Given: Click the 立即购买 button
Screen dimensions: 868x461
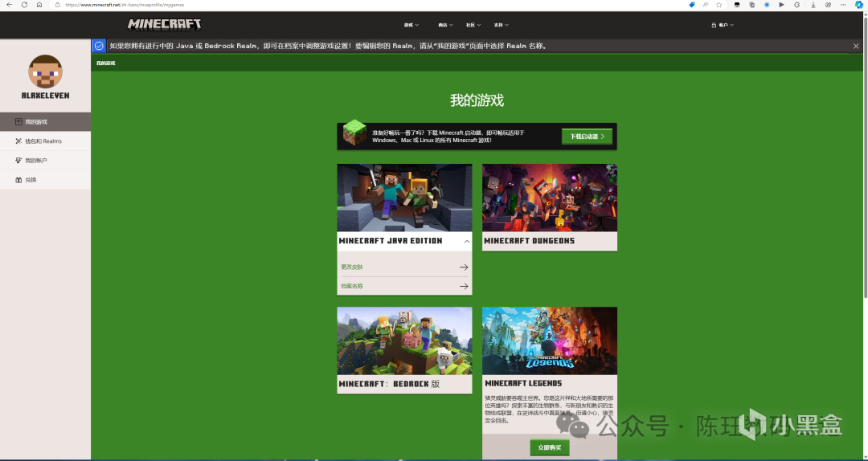Looking at the screenshot, I should coord(550,447).
